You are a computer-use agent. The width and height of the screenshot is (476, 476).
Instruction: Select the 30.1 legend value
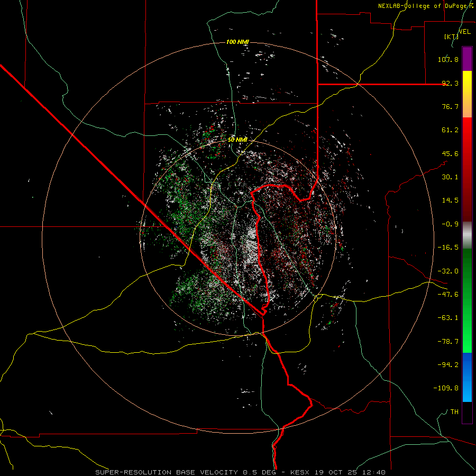tap(450, 177)
